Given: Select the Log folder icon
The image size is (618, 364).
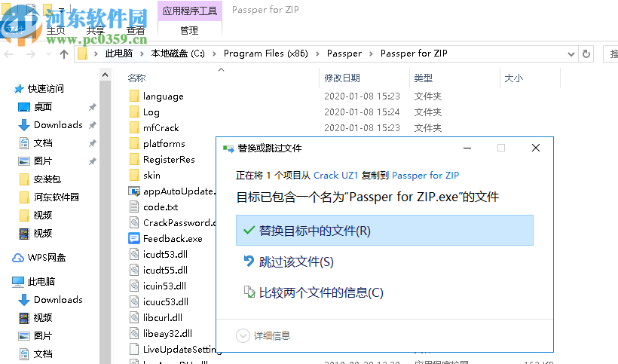Looking at the screenshot, I should pos(134,112).
